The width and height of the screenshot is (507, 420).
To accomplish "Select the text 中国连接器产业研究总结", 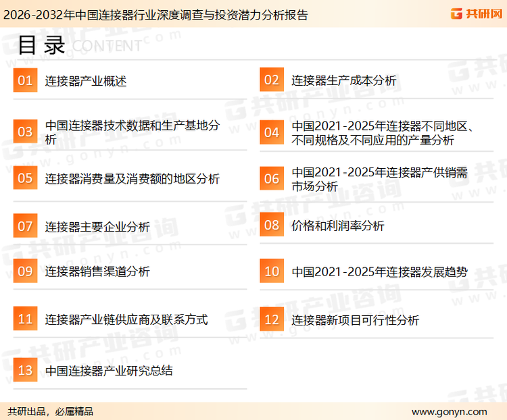I will [x=109, y=371].
